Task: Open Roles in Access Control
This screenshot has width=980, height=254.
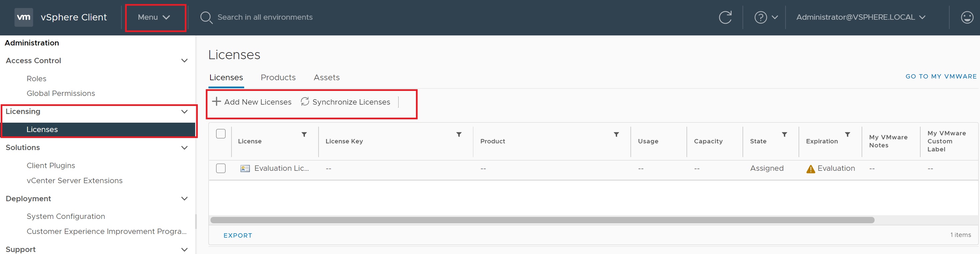Action: [36, 79]
